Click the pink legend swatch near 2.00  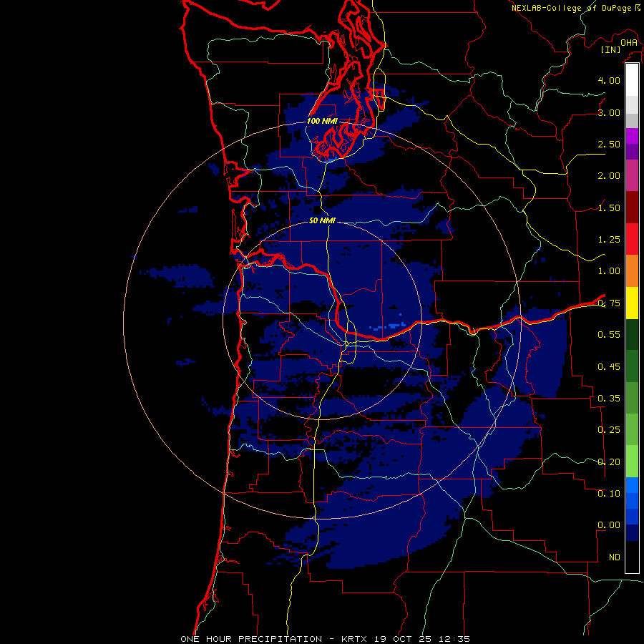[632, 175]
